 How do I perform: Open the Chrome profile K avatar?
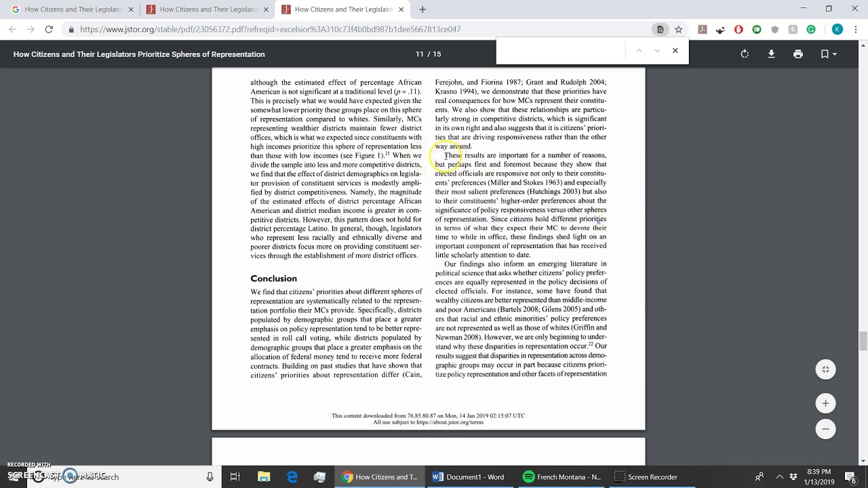pyautogui.click(x=837, y=29)
